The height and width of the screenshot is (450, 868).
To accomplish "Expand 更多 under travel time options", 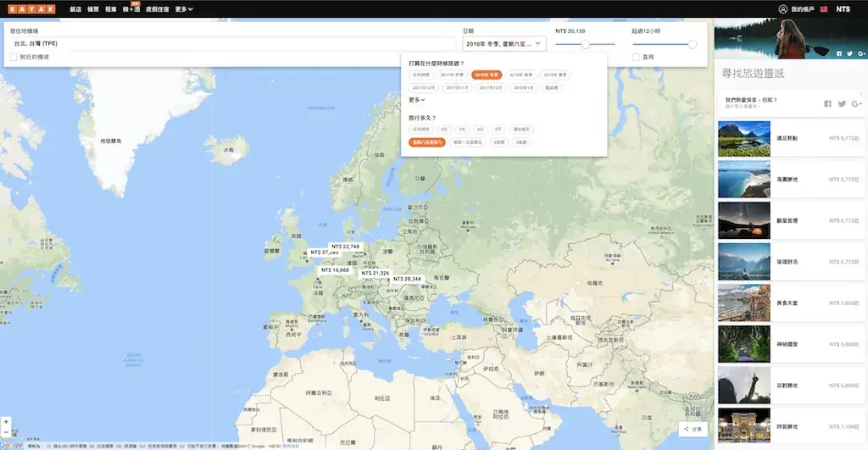I will 417,100.
